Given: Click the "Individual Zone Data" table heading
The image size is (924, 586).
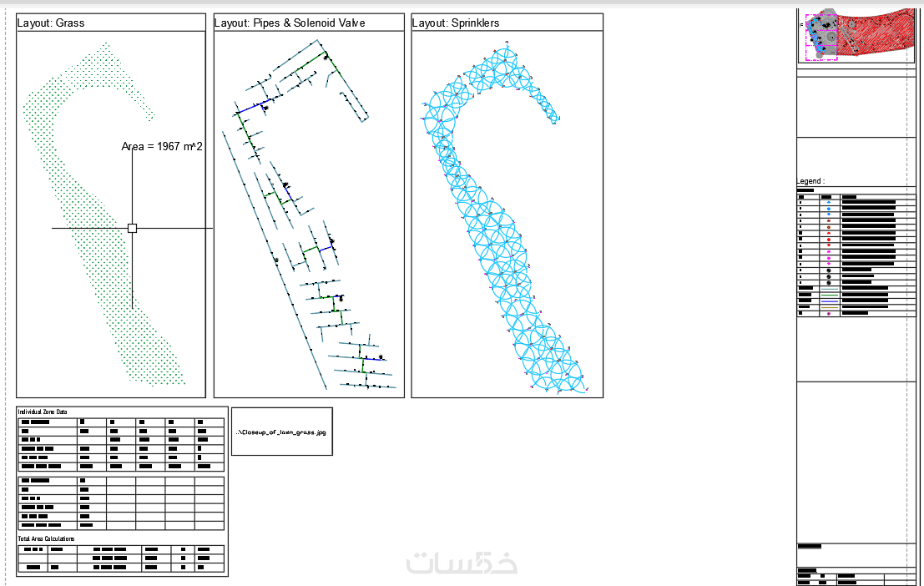Looking at the screenshot, I should coord(43,412).
